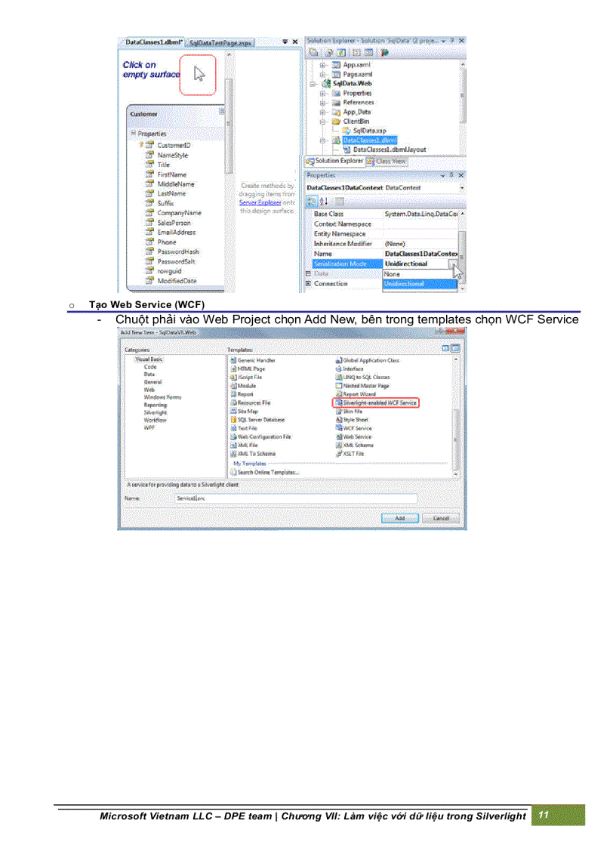Open the Server Explorer link
616x848 pixels.
(x=260, y=202)
